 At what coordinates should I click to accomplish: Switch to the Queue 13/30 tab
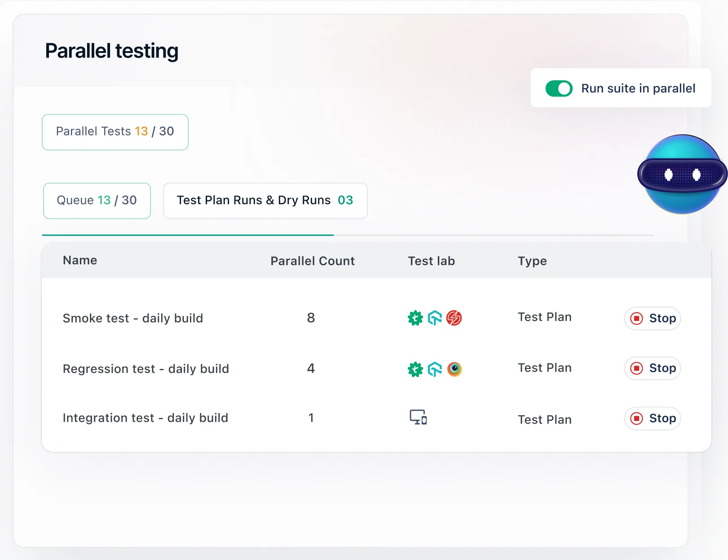[x=97, y=201]
